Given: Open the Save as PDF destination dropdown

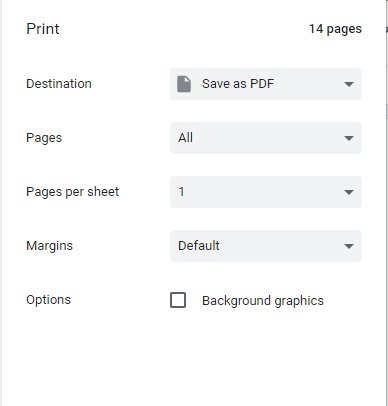Looking at the screenshot, I should point(266,84).
